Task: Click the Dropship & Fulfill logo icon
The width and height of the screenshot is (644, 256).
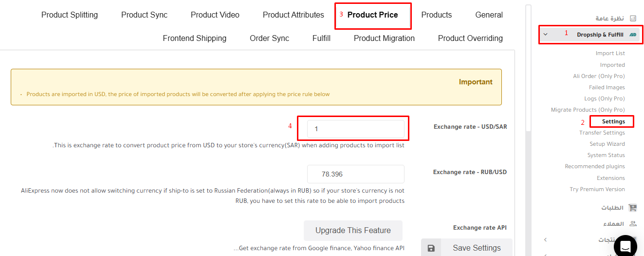Action: click(x=633, y=35)
